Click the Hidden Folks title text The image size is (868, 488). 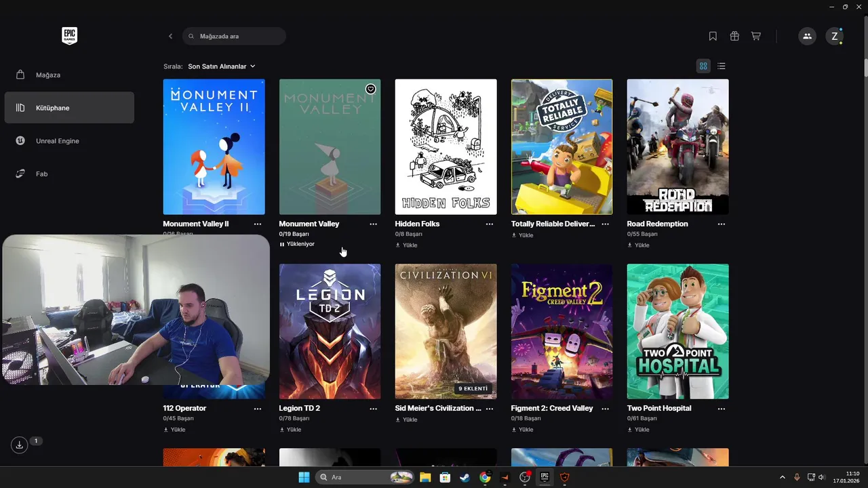pyautogui.click(x=417, y=224)
